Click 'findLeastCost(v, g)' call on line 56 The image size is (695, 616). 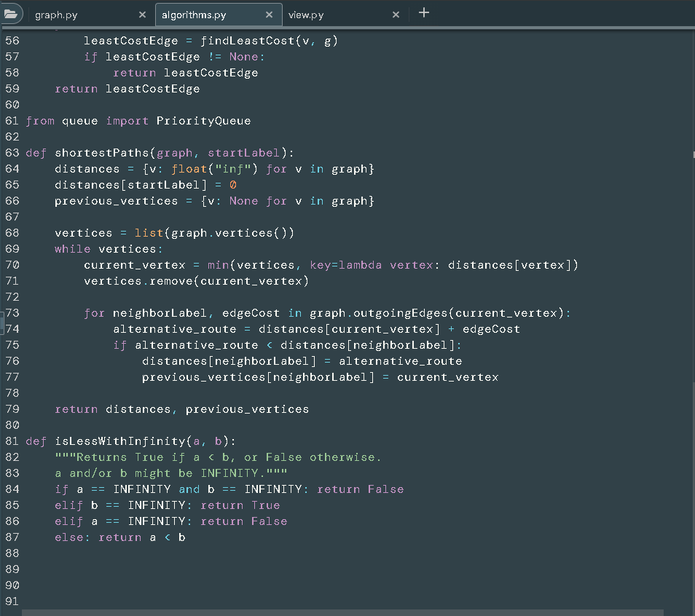(269, 41)
